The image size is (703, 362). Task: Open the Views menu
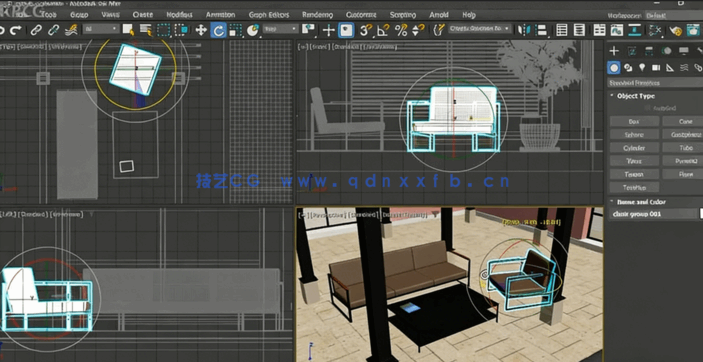pos(110,15)
